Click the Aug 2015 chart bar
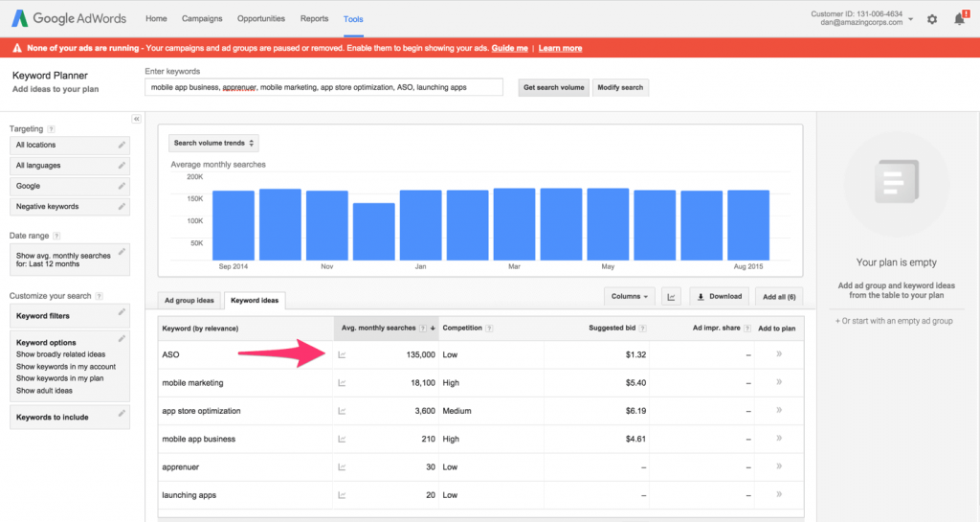Viewport: 980px width, 522px height. tap(748, 225)
